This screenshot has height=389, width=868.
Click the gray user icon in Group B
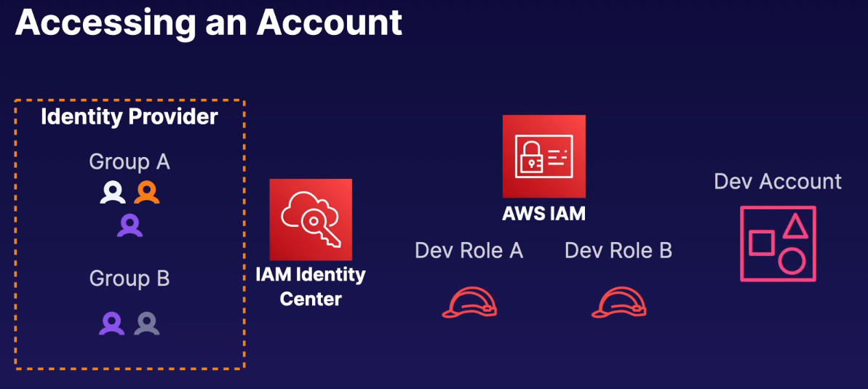click(x=147, y=323)
